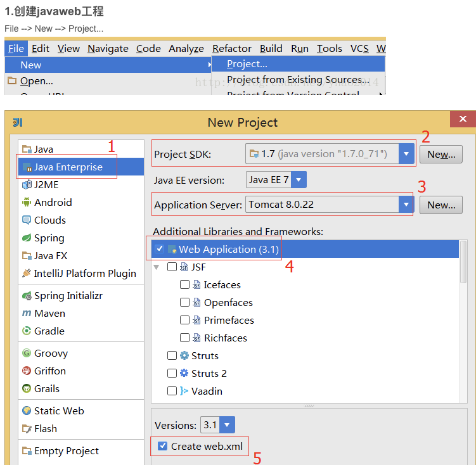Open the VCS menu
Screen dimensions: 476x465
[x=359, y=49]
